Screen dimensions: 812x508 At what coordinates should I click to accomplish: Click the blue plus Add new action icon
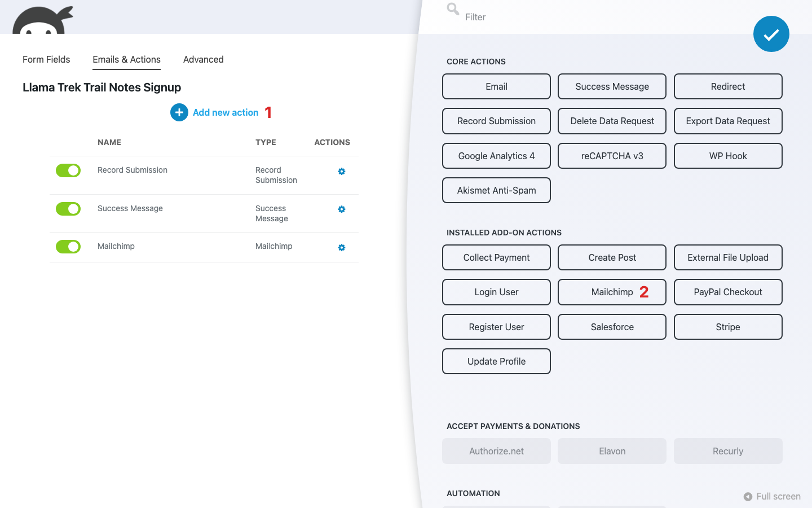tap(179, 112)
